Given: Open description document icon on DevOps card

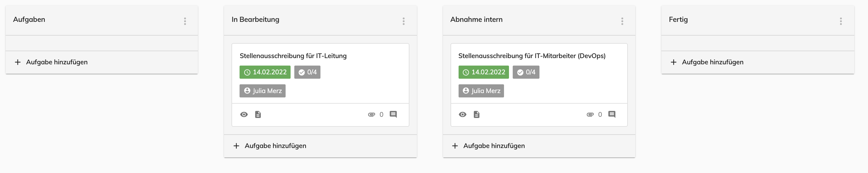Looking at the screenshot, I should click(476, 115).
